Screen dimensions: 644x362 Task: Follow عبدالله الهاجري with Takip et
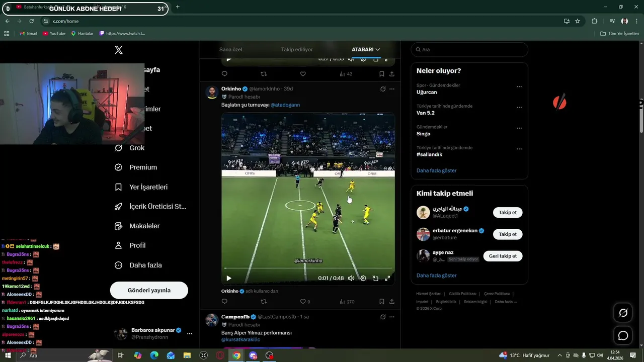[x=508, y=213]
